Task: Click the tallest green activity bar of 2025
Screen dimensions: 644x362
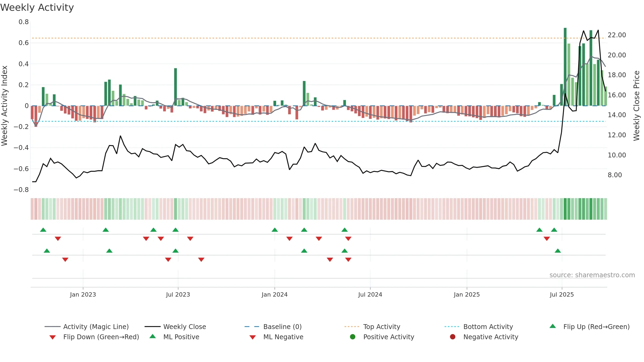Action: (x=565, y=67)
